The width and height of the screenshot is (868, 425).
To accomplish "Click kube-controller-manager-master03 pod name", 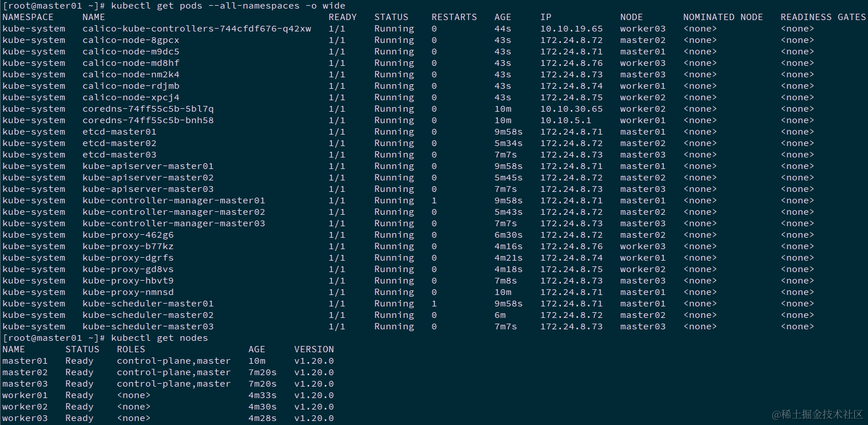I will (174, 223).
